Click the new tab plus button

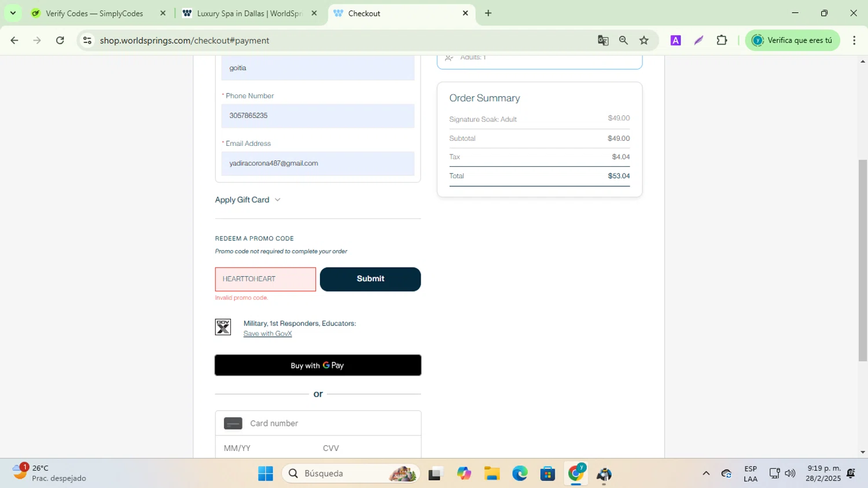coord(488,13)
